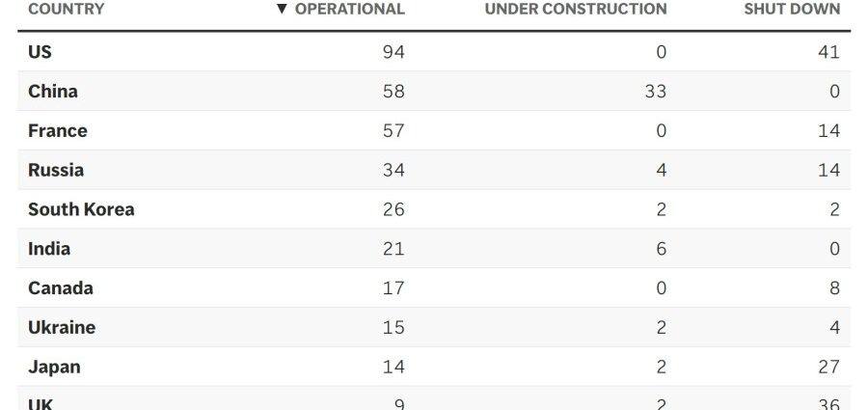Click France's operational count 57
Image resolution: width=868 pixels, height=410 pixels.
click(x=393, y=131)
